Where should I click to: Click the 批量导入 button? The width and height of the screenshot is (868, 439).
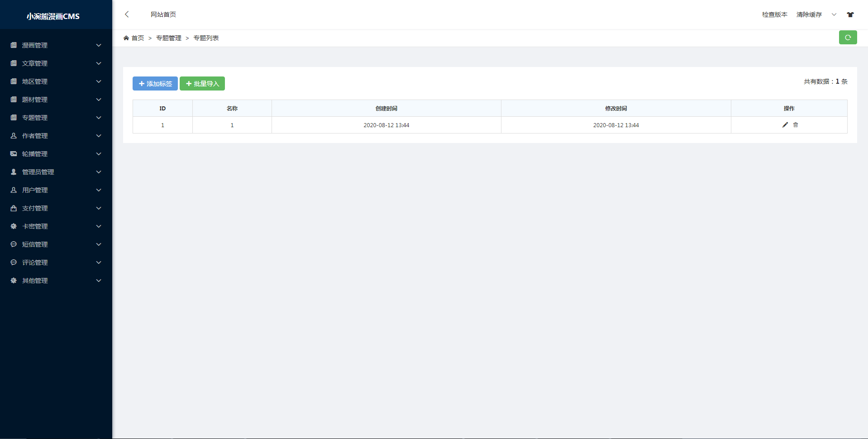pos(202,84)
